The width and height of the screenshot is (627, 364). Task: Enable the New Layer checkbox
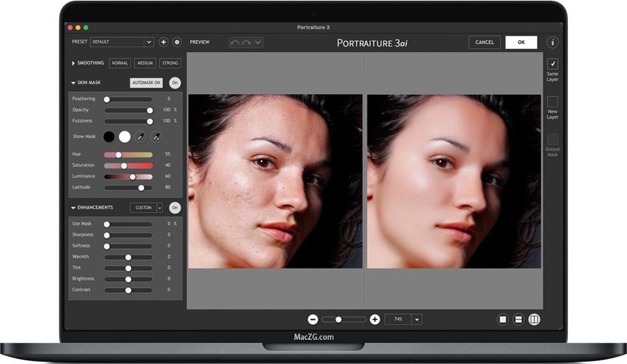[552, 102]
